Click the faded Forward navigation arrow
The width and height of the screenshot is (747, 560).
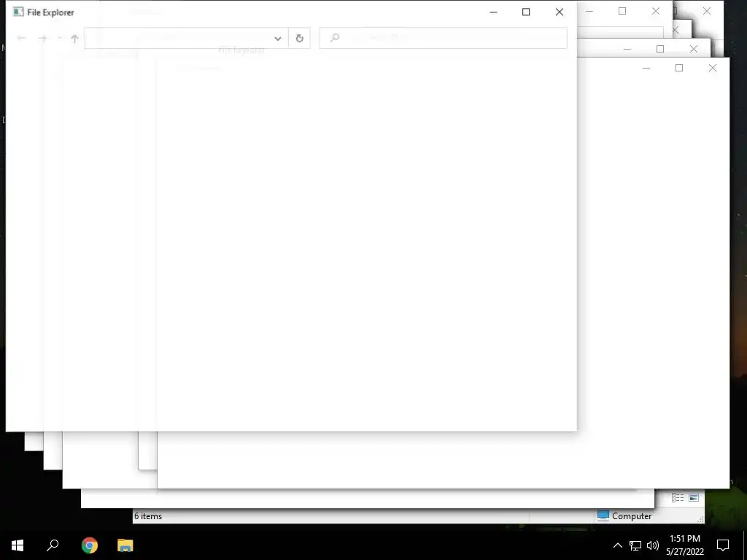click(x=42, y=38)
